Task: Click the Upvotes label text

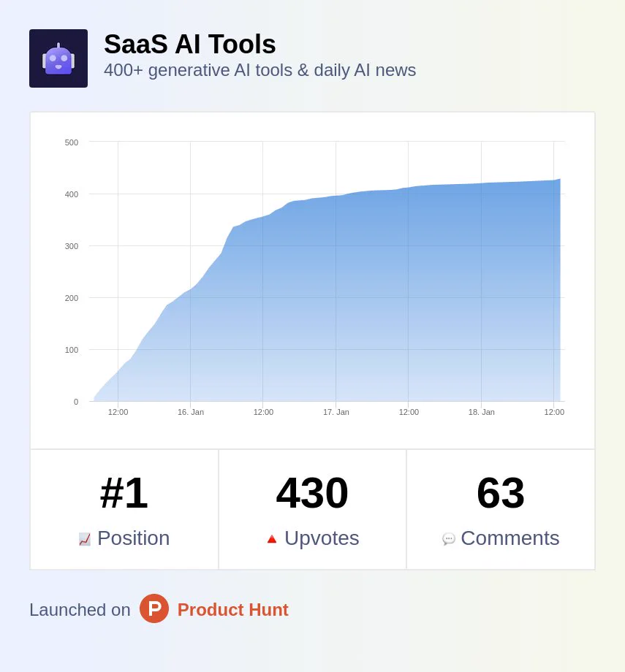Action: click(x=322, y=538)
